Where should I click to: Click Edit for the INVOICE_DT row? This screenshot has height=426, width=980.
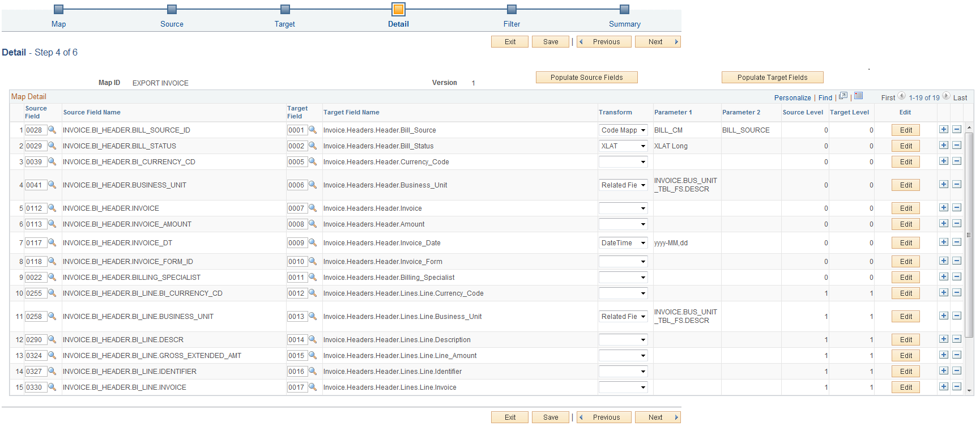click(x=906, y=243)
